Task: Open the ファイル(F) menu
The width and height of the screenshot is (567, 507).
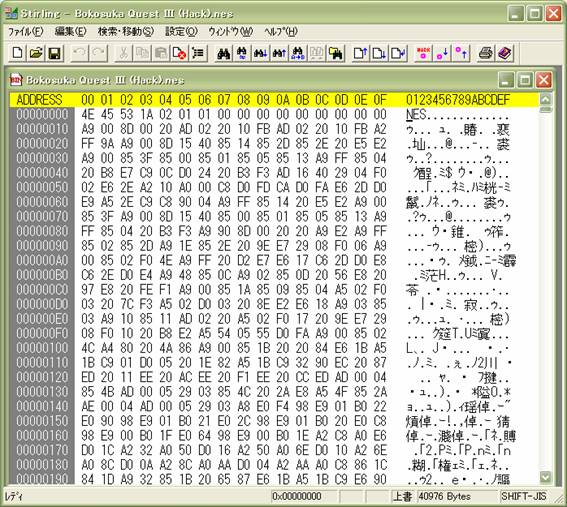Action: (26, 32)
